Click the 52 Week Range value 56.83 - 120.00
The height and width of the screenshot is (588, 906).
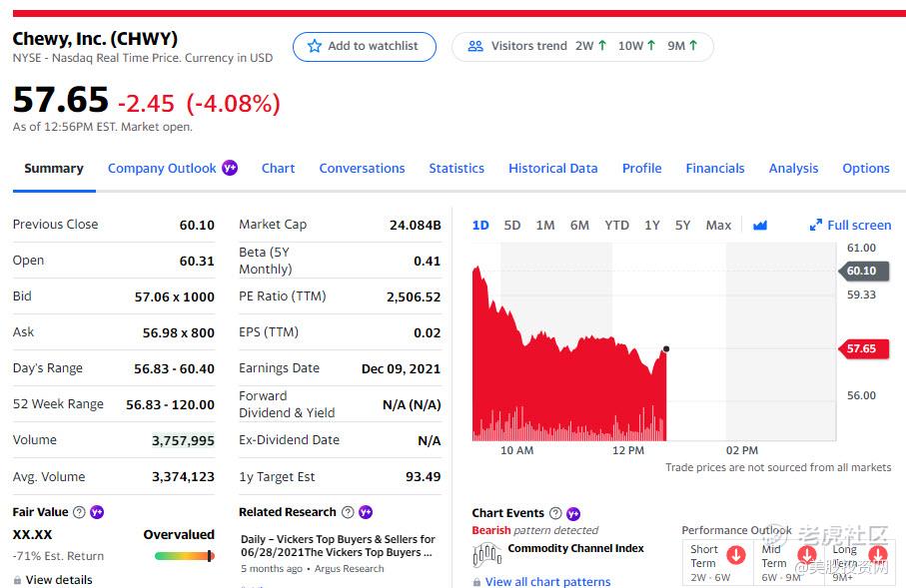coord(170,405)
